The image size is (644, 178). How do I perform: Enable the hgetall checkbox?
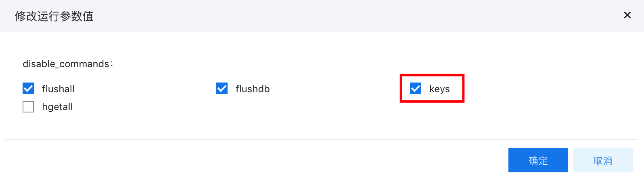[28, 107]
